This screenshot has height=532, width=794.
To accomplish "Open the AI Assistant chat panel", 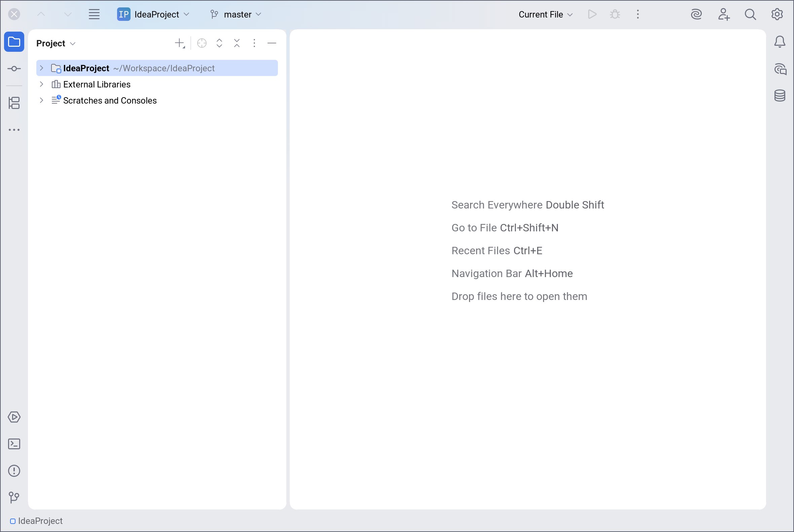I will [780, 69].
